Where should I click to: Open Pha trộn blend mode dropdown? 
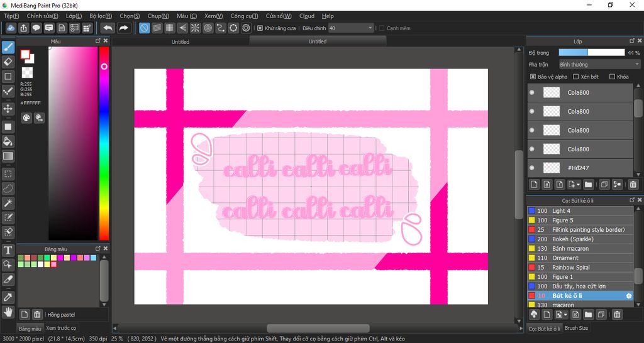pos(599,65)
